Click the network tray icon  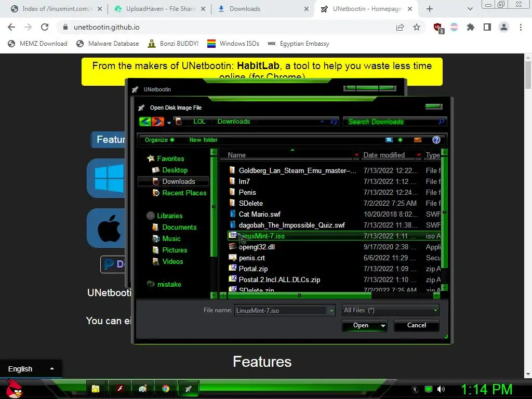point(429,389)
